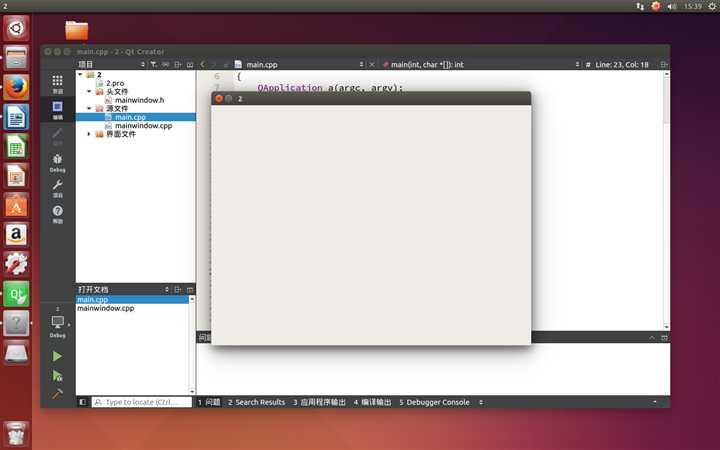Switch to Welcome mode in Qt Creator sidebar
720x450 pixels.
[x=57, y=84]
